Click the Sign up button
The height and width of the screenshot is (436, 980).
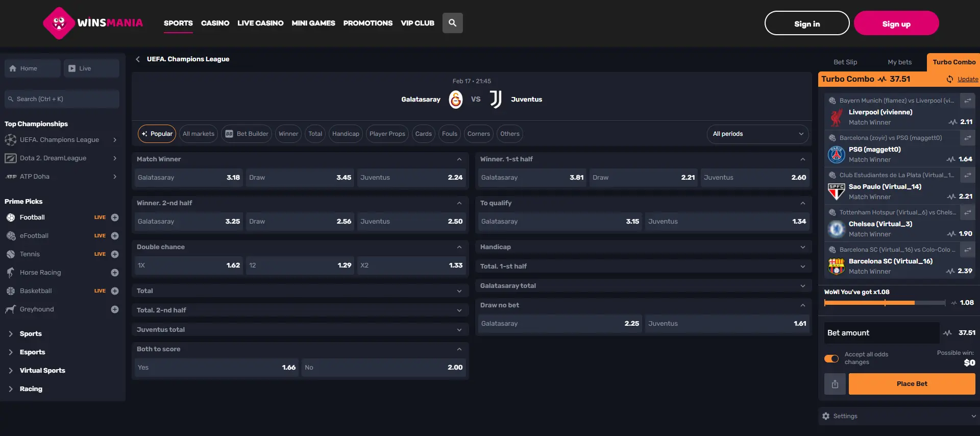(896, 23)
